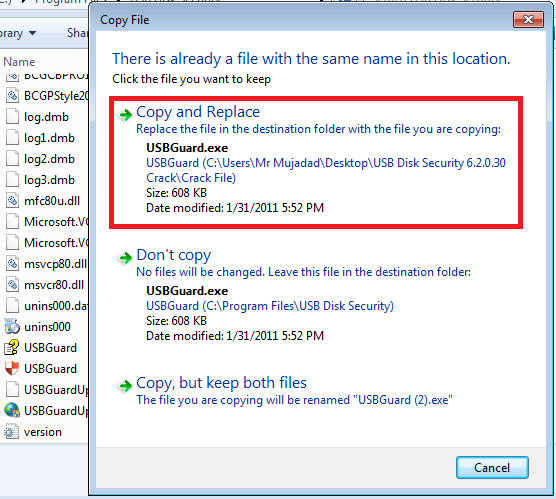This screenshot has width=556, height=499.
Task: Select unins000 uninstaller icon
Action: (12, 326)
